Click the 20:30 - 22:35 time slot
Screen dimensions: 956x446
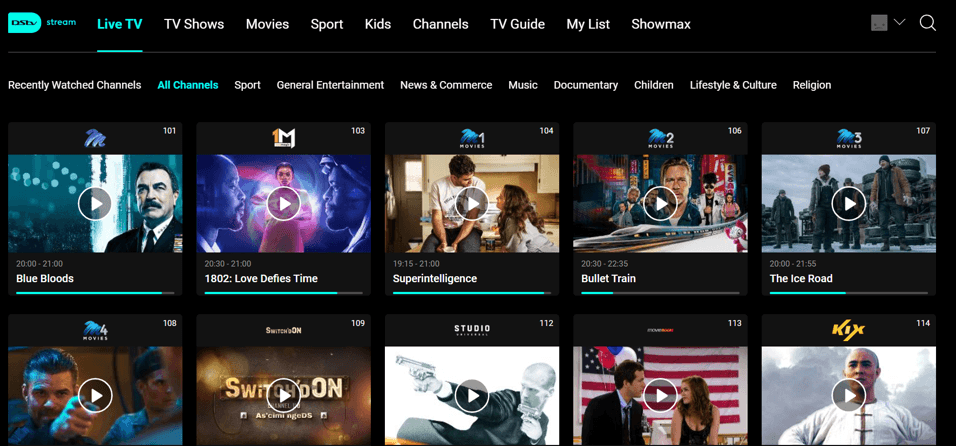(605, 264)
